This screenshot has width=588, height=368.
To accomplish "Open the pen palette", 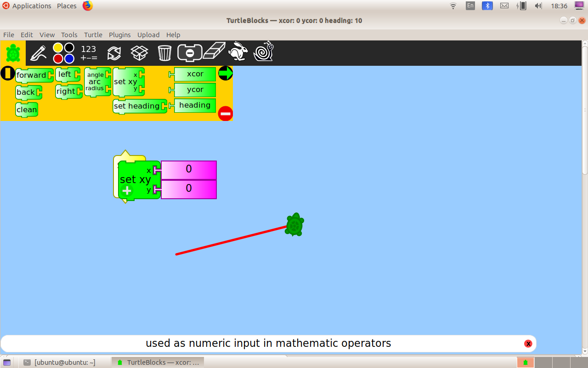I will click(x=38, y=53).
